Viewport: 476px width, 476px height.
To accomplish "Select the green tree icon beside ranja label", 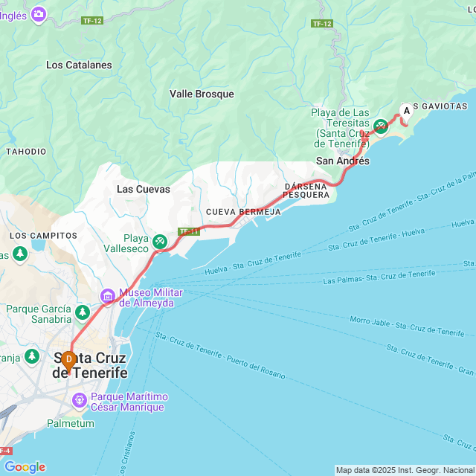I will (32, 356).
